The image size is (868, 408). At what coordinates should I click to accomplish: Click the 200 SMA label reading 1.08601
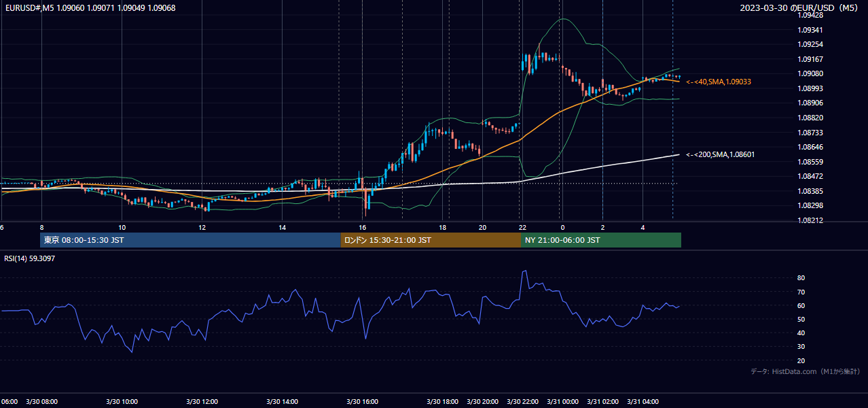pyautogui.click(x=720, y=154)
